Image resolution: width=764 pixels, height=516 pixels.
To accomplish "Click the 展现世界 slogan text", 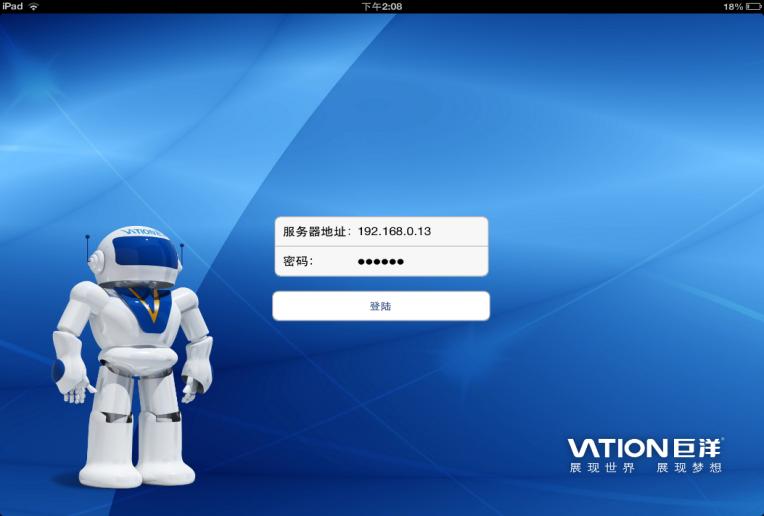I will point(601,468).
